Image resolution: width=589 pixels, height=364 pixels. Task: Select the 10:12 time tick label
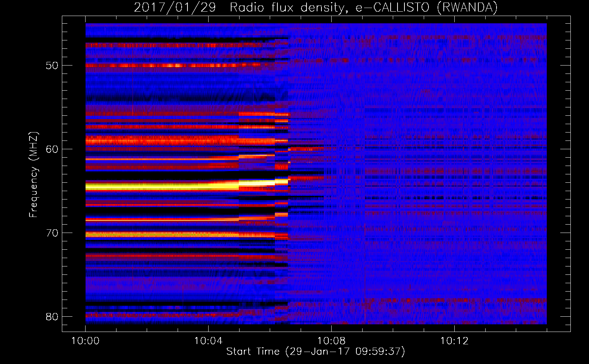pyautogui.click(x=454, y=341)
